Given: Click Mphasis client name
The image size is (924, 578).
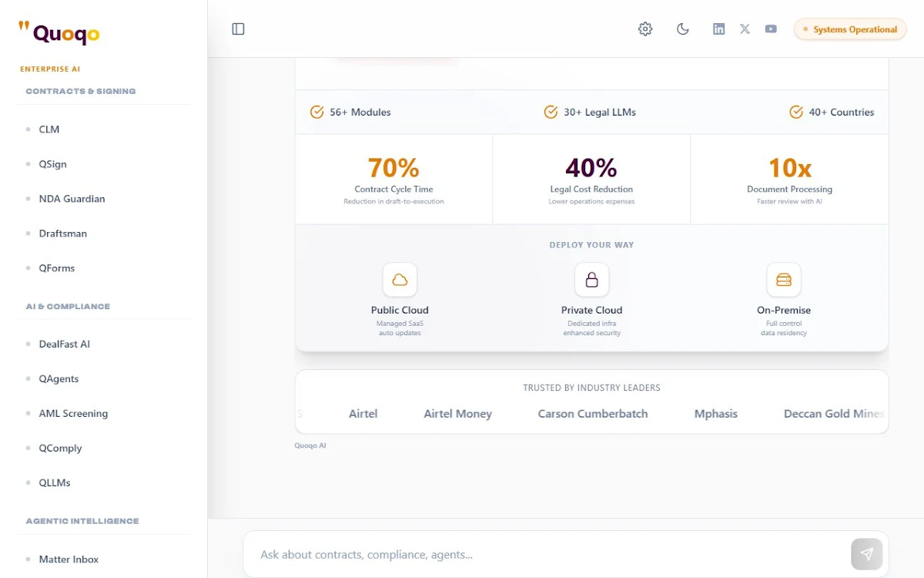Looking at the screenshot, I should (716, 414).
